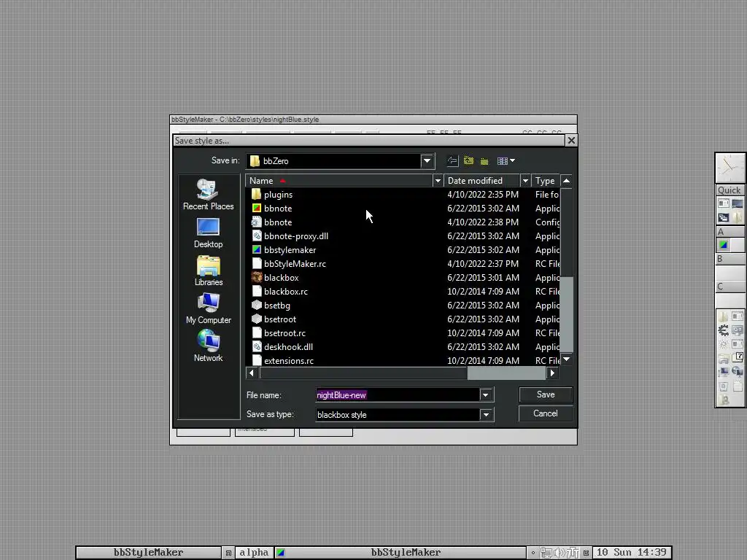Open the Save as type blackbox style combo
The image size is (747, 560).
(404, 415)
